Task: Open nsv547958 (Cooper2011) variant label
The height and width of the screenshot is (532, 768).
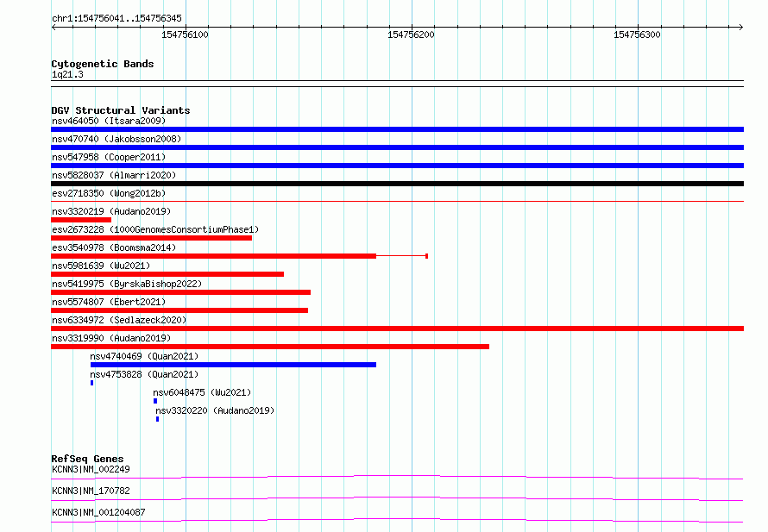Action: point(109,157)
